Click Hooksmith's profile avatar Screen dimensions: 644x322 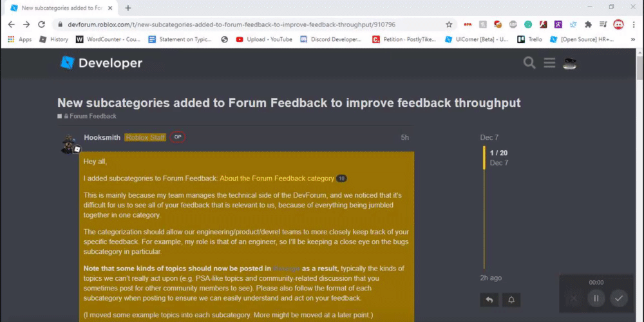tap(70, 144)
